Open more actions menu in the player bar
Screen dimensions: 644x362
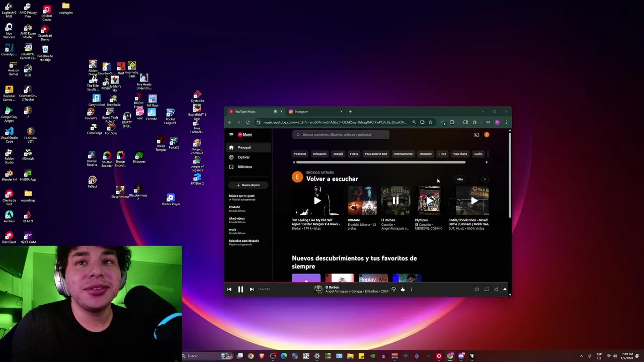point(412,289)
